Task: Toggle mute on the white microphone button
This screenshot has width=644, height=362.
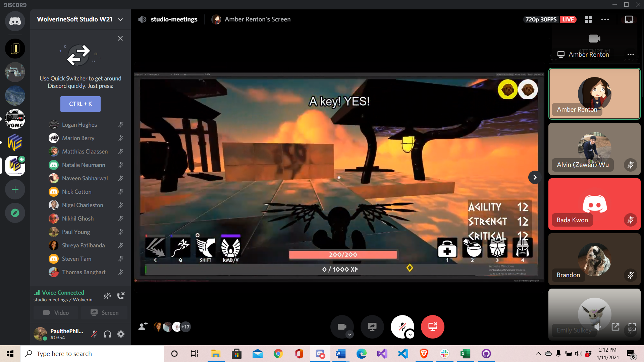Action: (x=402, y=326)
